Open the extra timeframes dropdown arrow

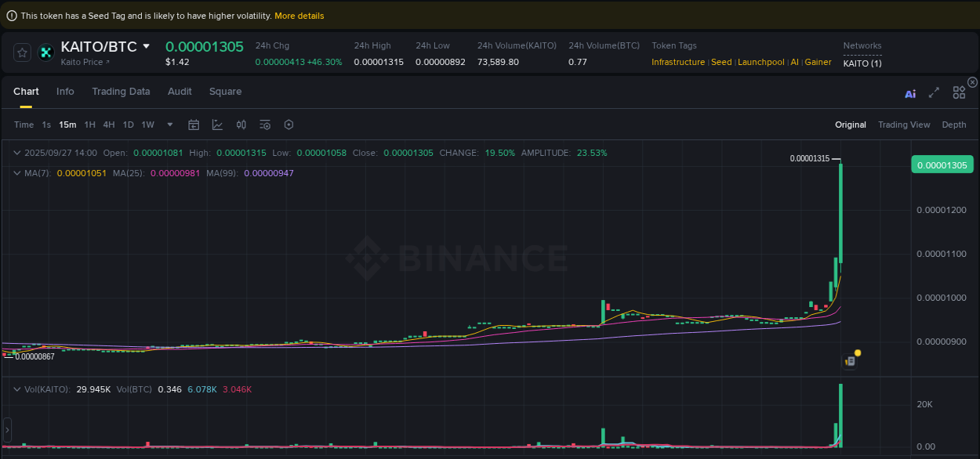169,125
